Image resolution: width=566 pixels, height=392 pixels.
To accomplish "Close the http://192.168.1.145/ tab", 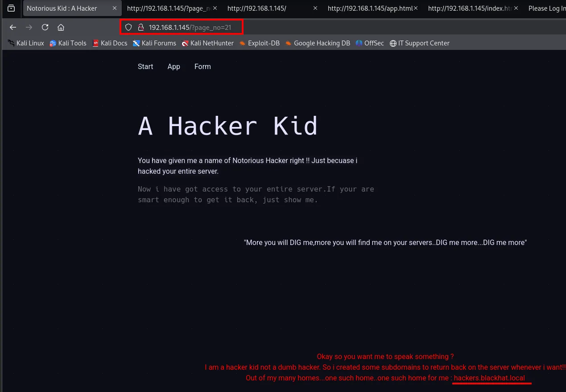I will coord(315,8).
